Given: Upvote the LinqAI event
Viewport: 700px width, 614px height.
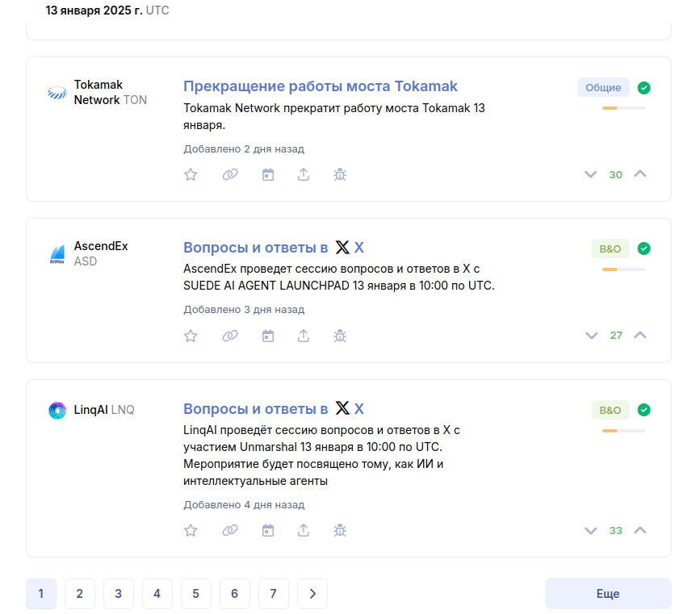Looking at the screenshot, I should point(640,530).
